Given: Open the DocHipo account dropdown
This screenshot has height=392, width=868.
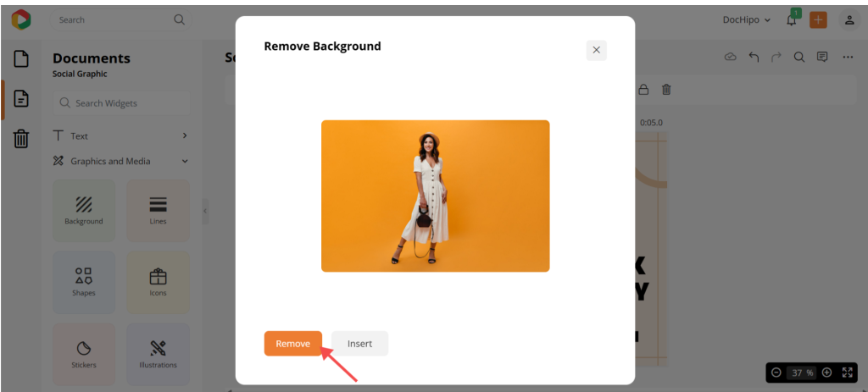Looking at the screenshot, I should click(x=747, y=20).
